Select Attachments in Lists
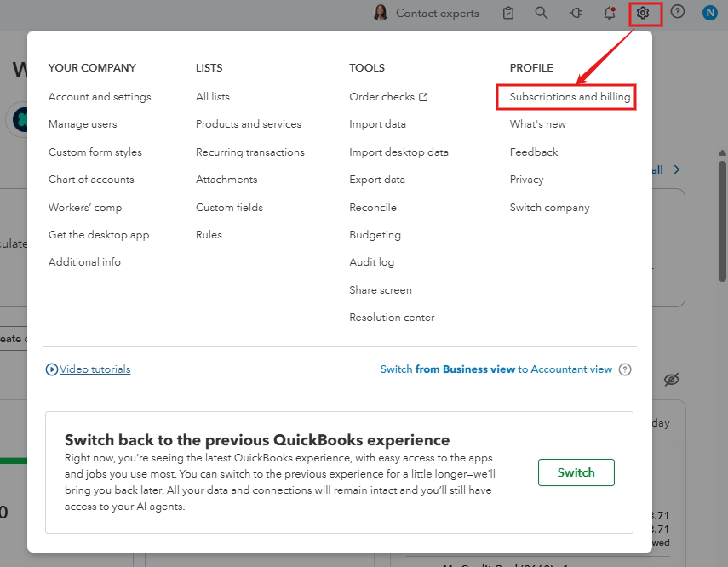The height and width of the screenshot is (567, 728). [x=226, y=180]
